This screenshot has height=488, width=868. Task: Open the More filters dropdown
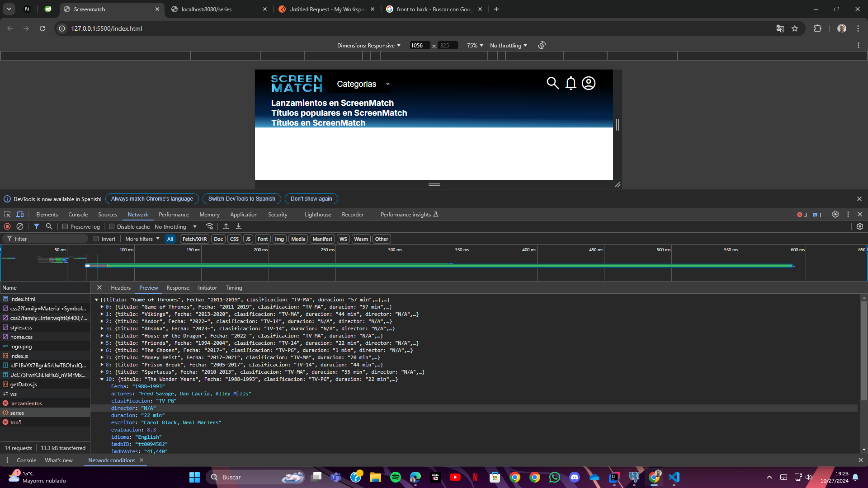[142, 239]
